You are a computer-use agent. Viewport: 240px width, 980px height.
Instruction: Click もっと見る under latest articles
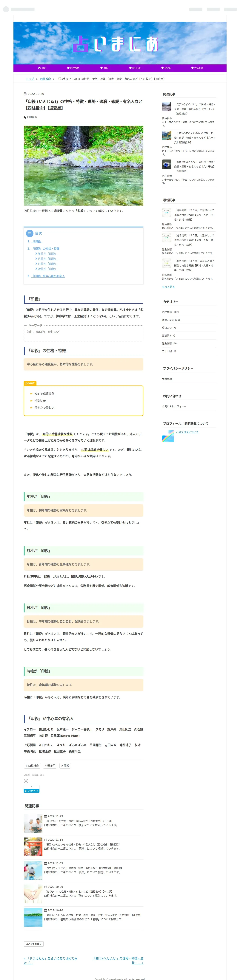point(168,287)
